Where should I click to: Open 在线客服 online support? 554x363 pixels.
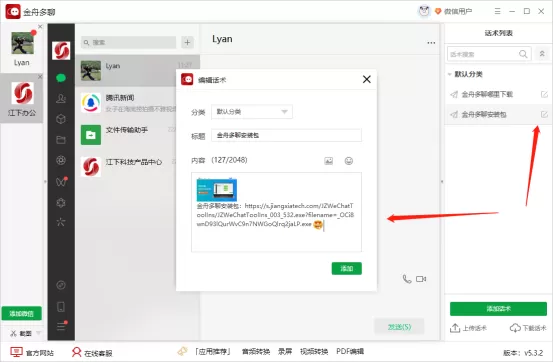(92, 353)
